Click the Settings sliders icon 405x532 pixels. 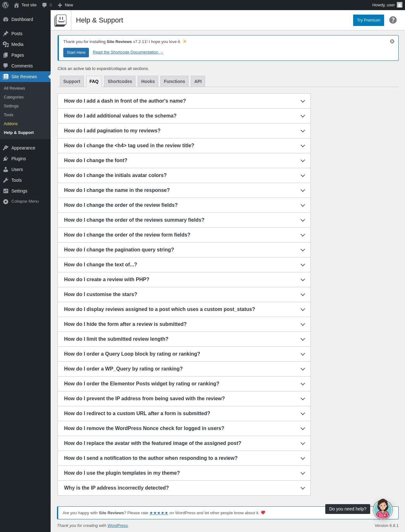[x=6, y=191]
